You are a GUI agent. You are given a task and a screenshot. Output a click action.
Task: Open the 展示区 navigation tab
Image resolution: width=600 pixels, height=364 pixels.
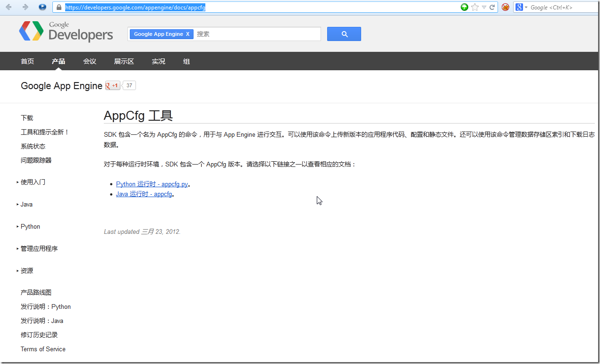coord(124,61)
